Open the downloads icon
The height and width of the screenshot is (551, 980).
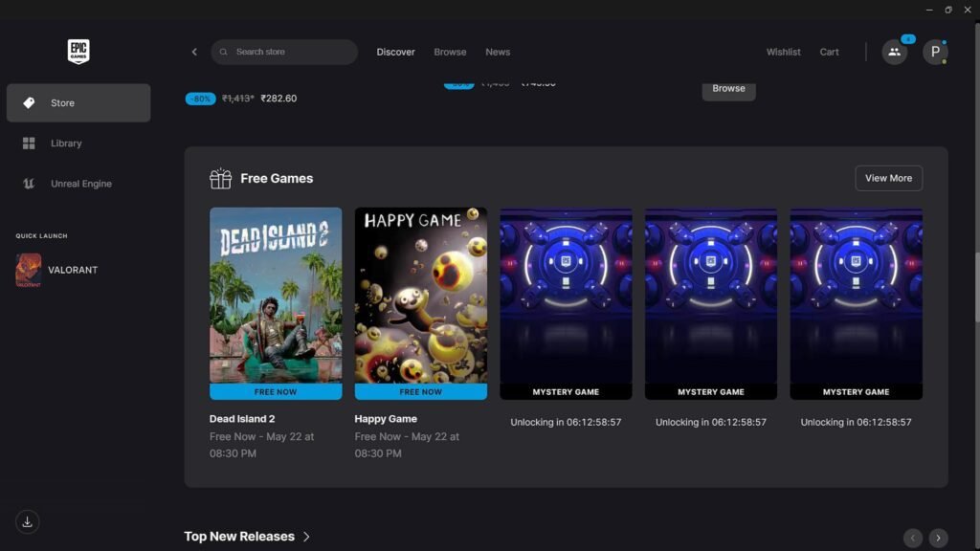pos(28,521)
